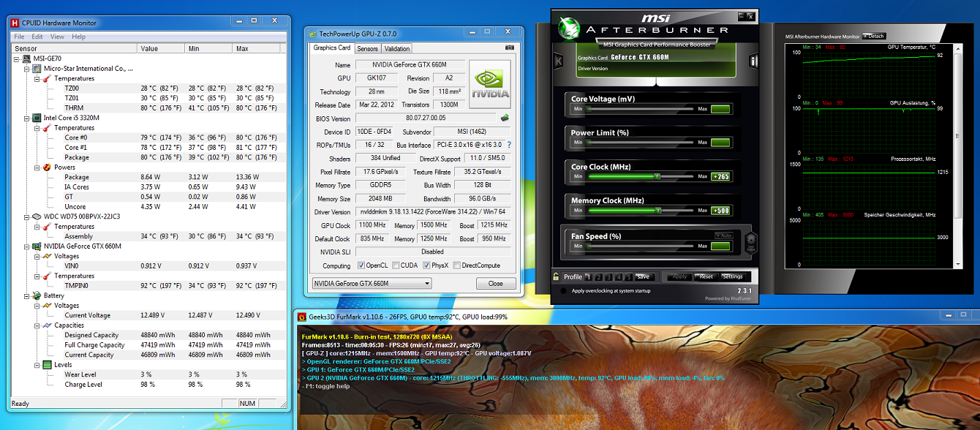This screenshot has width=980, height=430.
Task: Click the Powers flame icon in sensor tree
Action: pyautogui.click(x=47, y=167)
